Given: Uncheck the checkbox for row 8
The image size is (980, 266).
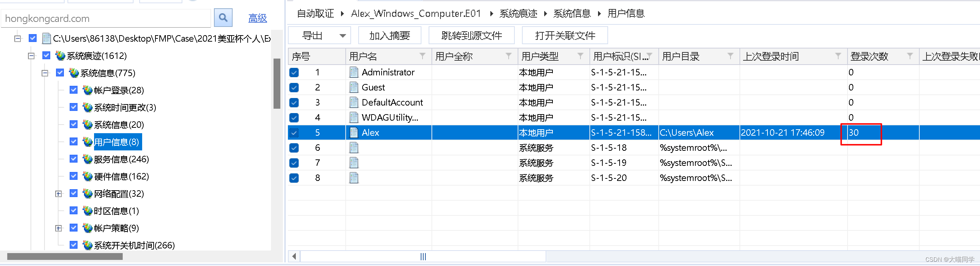Looking at the screenshot, I should pos(294,178).
